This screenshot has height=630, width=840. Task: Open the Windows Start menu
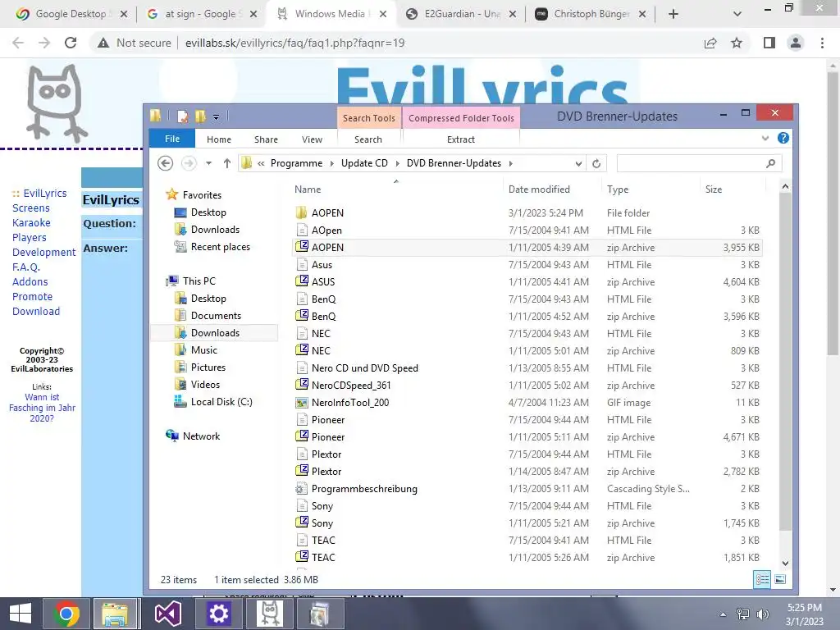click(21, 614)
